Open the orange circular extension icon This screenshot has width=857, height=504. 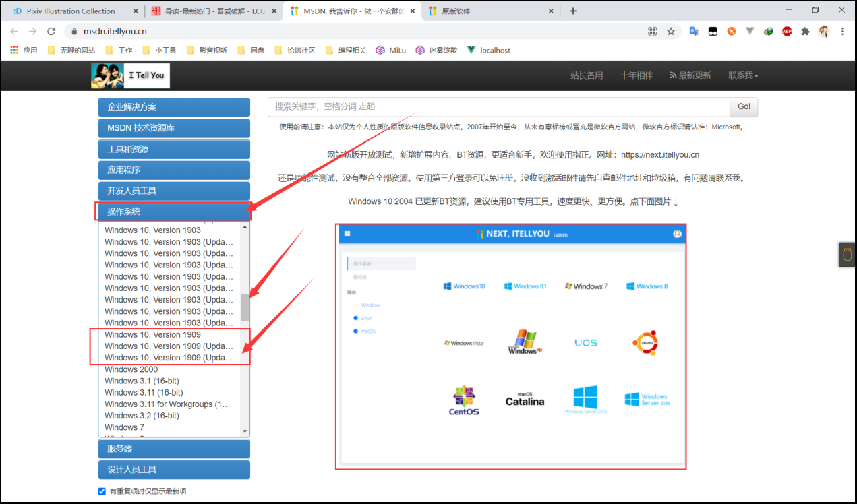pyautogui.click(x=731, y=32)
